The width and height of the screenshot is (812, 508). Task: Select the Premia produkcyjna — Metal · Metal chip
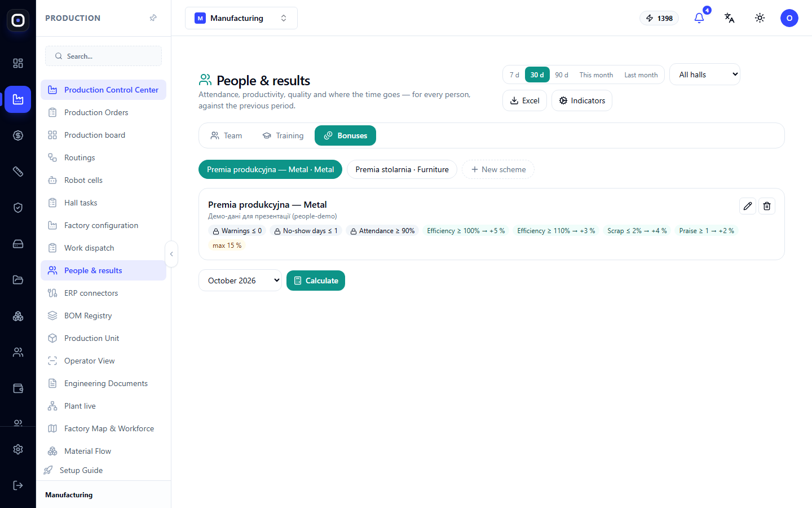pyautogui.click(x=271, y=169)
